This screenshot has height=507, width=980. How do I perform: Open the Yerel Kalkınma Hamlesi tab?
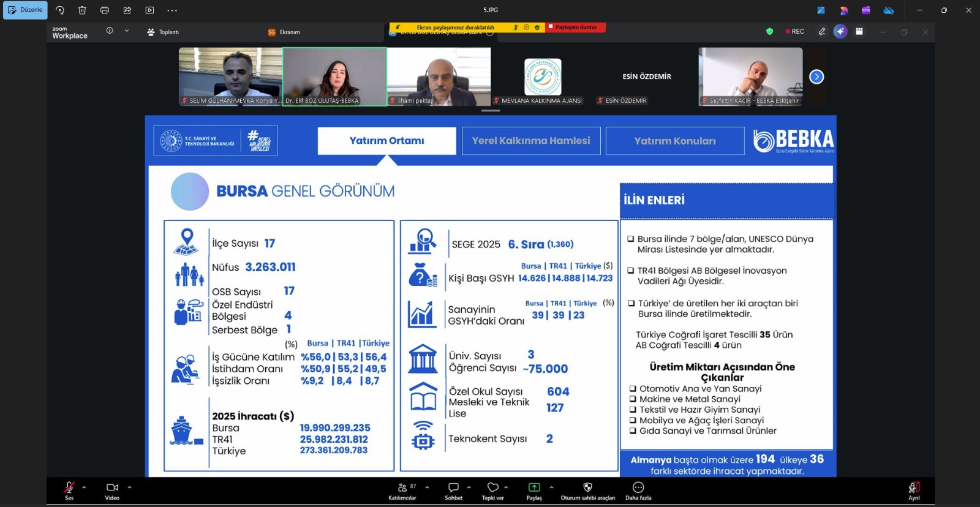(531, 141)
